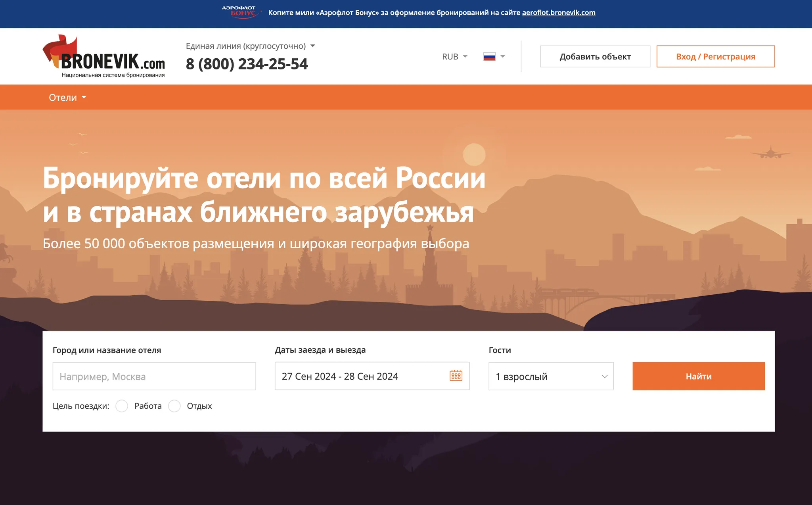Click the chevron in the Гости field
Viewport: 812px width, 505px height.
click(x=605, y=376)
